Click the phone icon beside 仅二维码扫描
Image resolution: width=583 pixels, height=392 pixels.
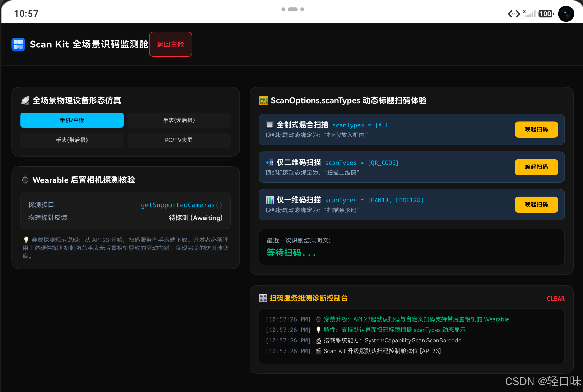pos(270,162)
